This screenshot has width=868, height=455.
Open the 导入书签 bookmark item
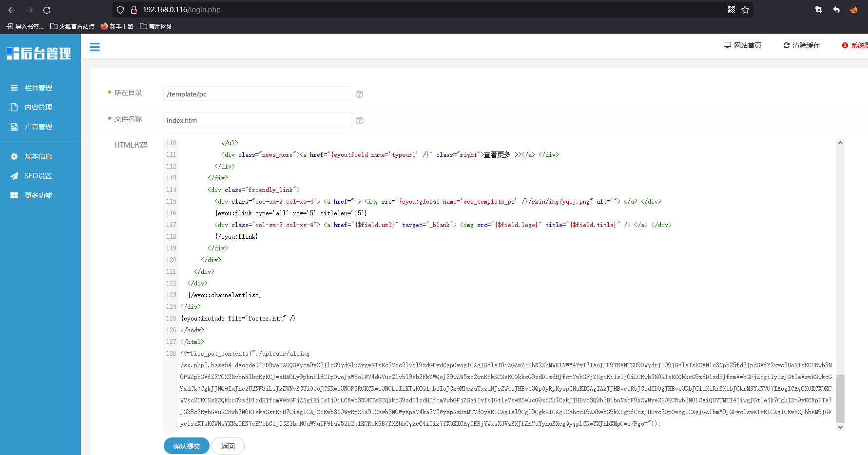(x=25, y=26)
